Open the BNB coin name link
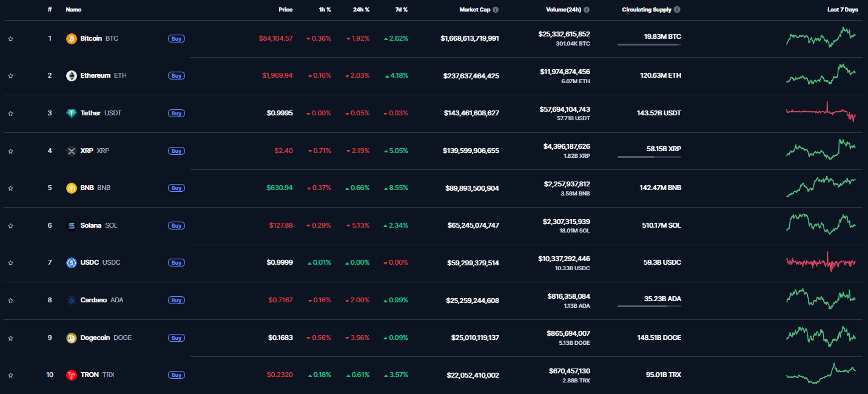This screenshot has width=868, height=394. pos(87,188)
